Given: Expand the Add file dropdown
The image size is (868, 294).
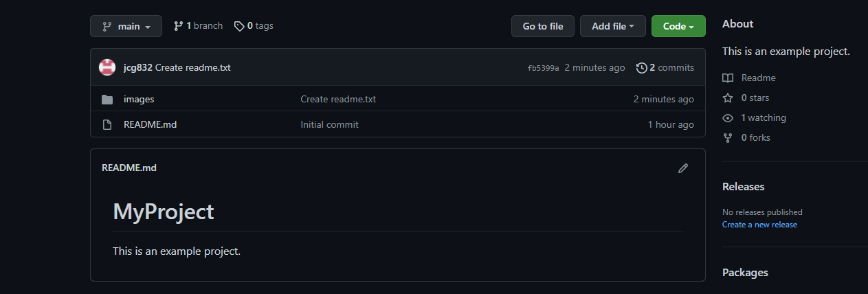Looking at the screenshot, I should pyautogui.click(x=613, y=26).
